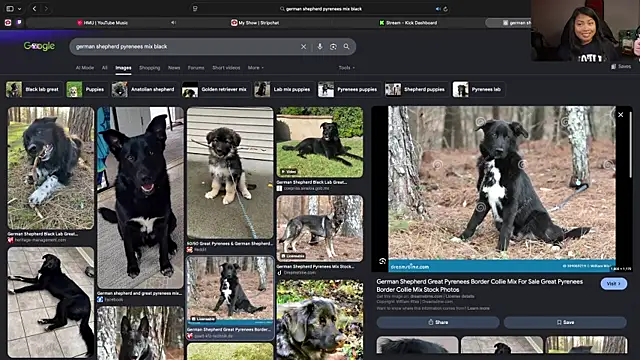Switch to My Show Stripchat browser tab
Viewport: 640px width, 360px height.
(255, 23)
